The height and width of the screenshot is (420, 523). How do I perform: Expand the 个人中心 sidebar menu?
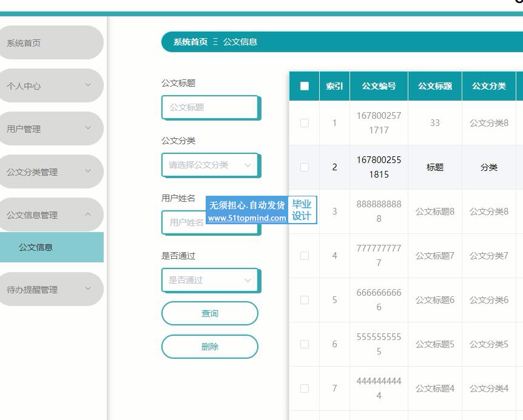(x=51, y=85)
